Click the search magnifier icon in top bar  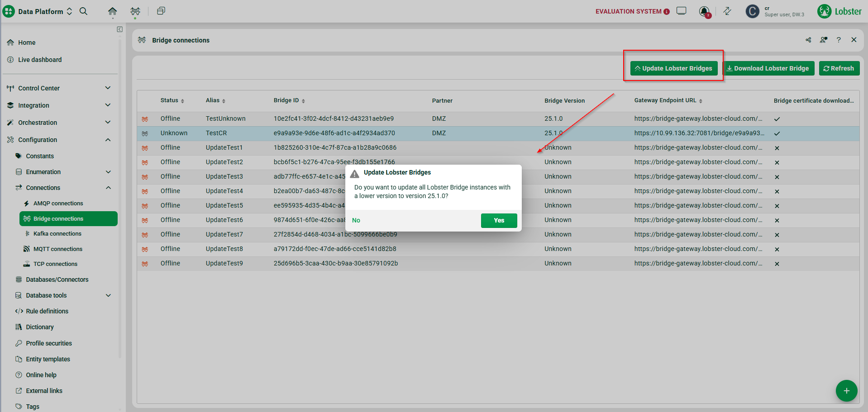click(83, 11)
